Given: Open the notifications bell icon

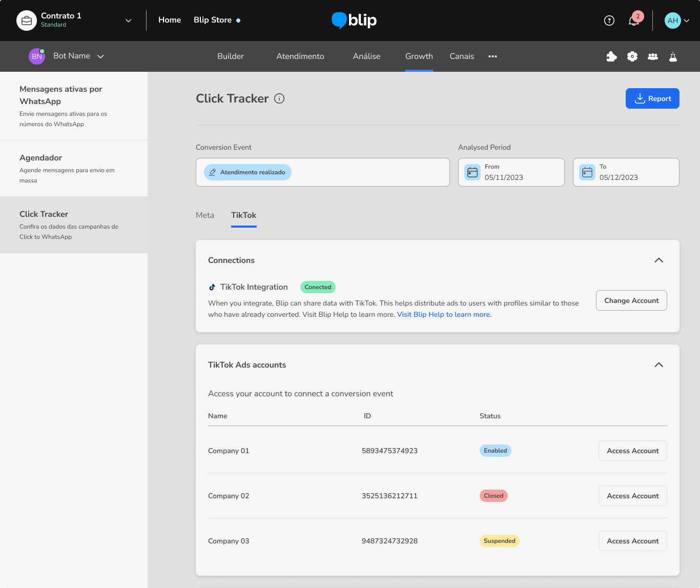Looking at the screenshot, I should click(634, 21).
